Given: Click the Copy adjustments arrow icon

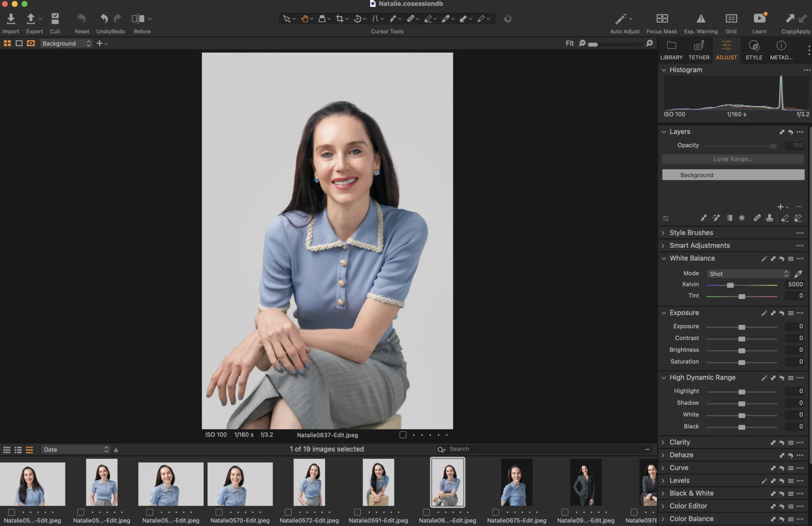Looking at the screenshot, I should tap(790, 19).
